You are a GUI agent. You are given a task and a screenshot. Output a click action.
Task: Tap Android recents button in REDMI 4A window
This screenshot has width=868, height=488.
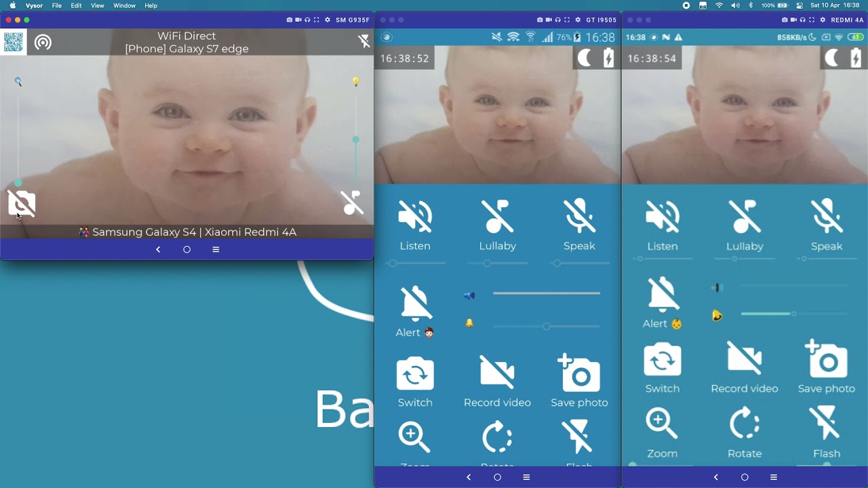[x=774, y=477]
